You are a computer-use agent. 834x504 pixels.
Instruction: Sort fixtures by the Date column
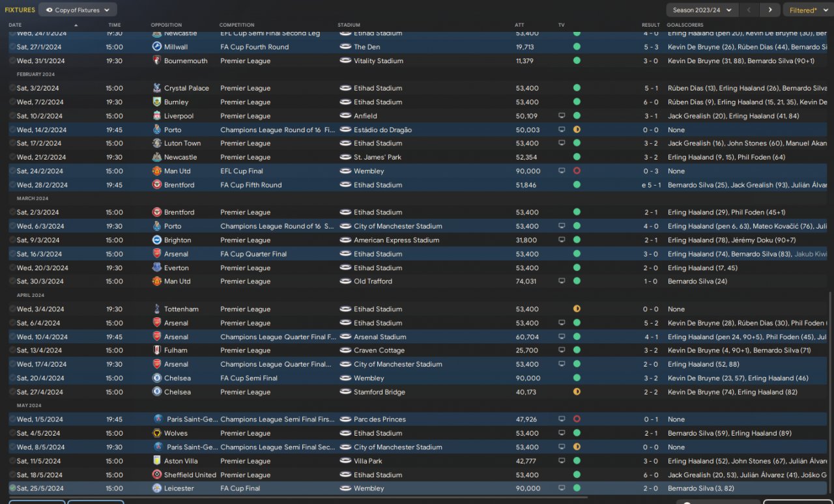point(15,25)
